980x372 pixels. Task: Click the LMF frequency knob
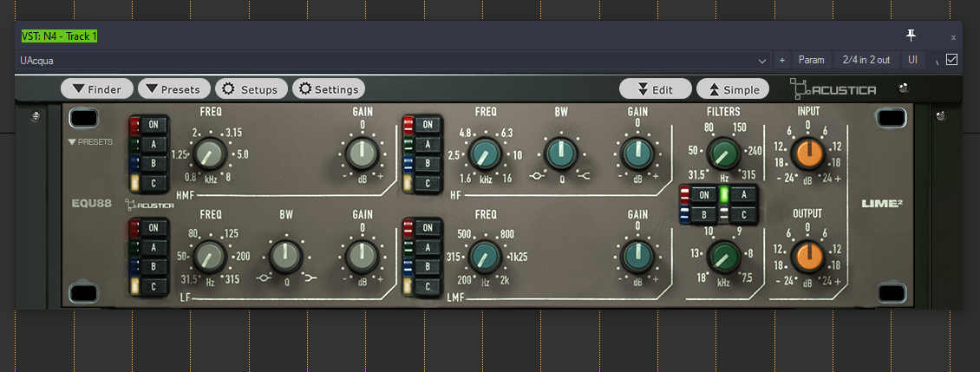pos(485,257)
